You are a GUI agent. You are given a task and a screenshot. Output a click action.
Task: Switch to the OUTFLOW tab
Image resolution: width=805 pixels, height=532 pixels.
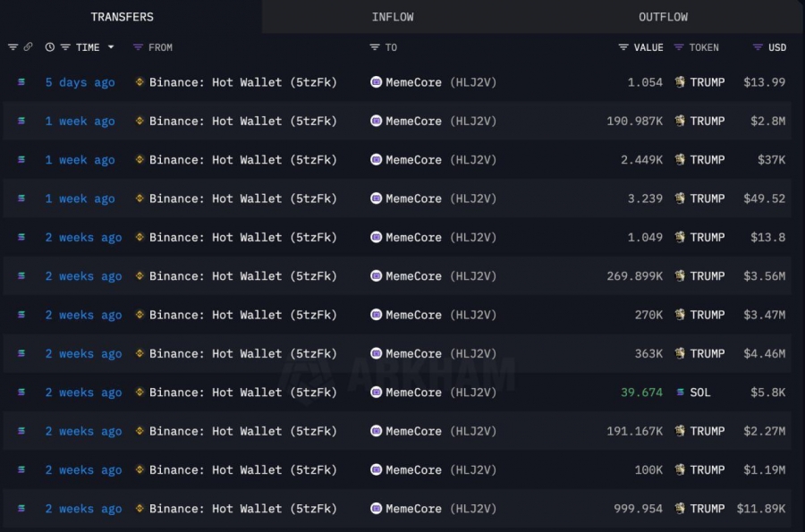(x=663, y=17)
